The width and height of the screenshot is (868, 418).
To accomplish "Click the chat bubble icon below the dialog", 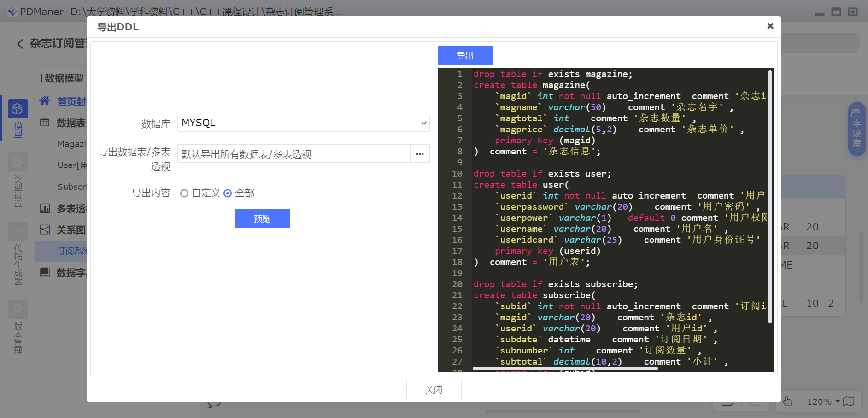I will (214, 405).
